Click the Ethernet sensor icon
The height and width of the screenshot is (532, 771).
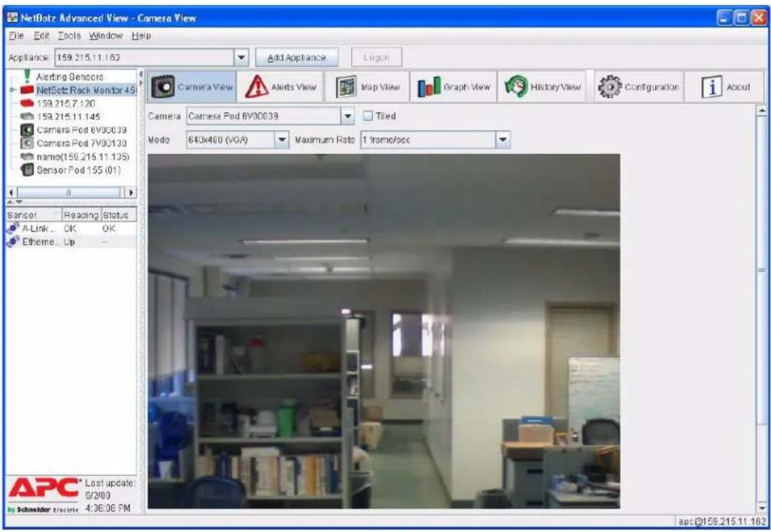(x=13, y=242)
